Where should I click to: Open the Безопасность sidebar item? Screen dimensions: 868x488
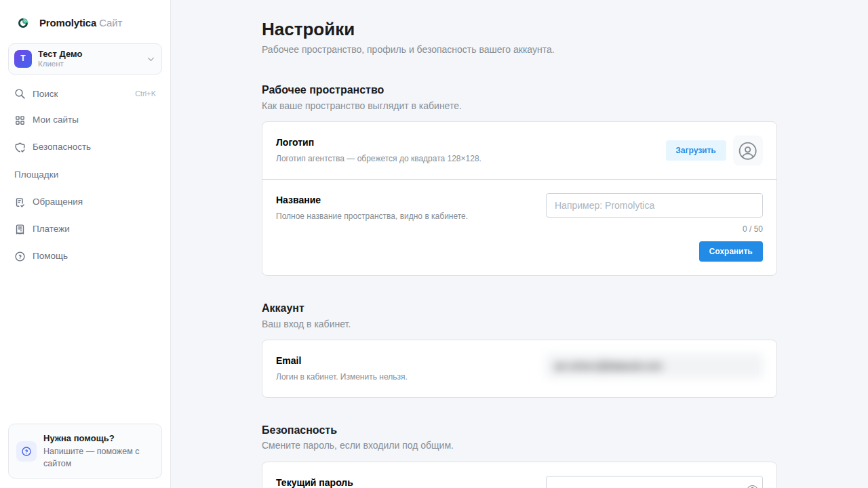(85, 147)
